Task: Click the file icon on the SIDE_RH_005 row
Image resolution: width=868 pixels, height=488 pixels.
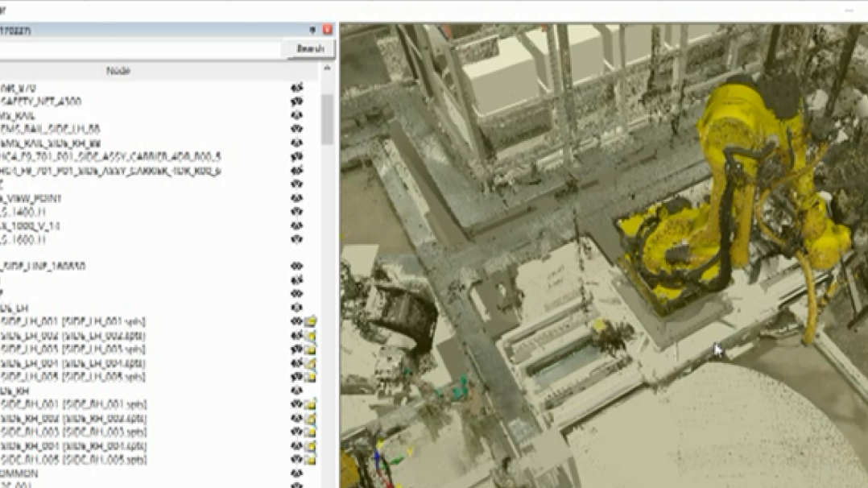Action: coord(311,459)
